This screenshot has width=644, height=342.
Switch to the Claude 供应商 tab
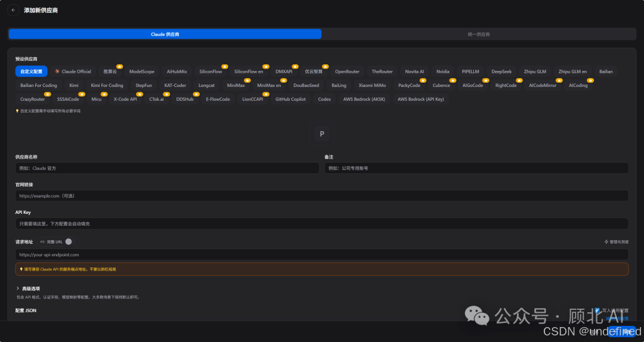pos(165,34)
